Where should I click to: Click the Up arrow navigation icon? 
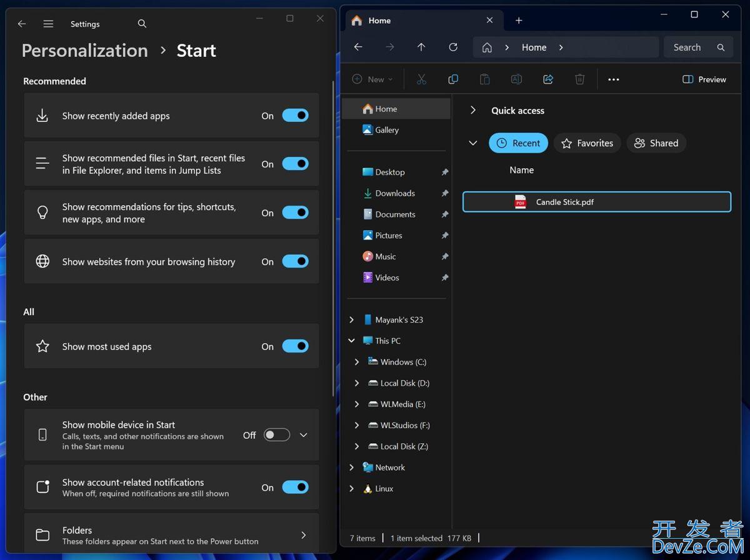[x=421, y=47]
